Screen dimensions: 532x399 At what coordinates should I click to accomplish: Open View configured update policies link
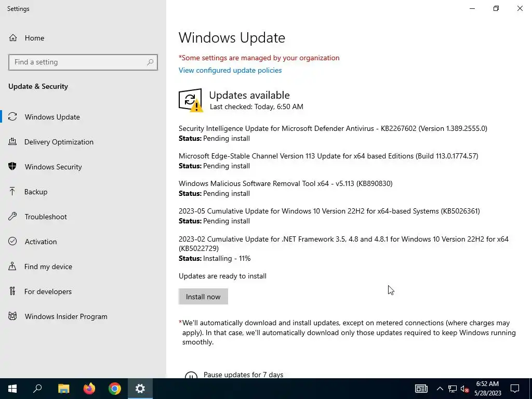(x=230, y=70)
